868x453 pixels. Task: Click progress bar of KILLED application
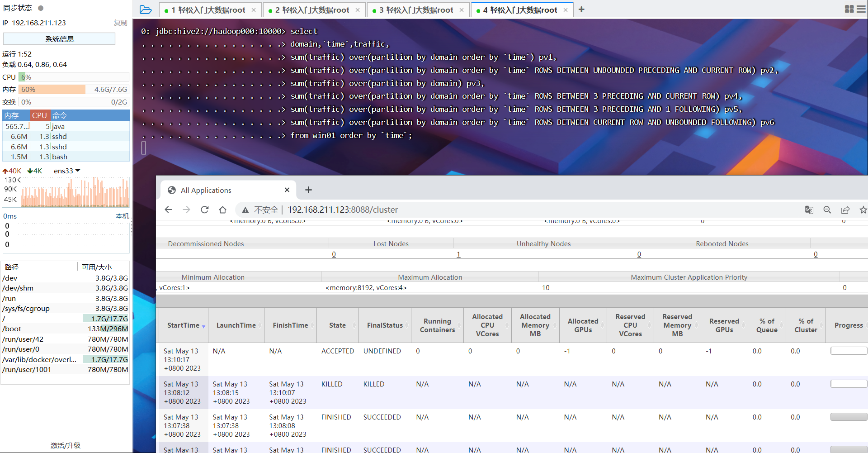[x=849, y=384]
